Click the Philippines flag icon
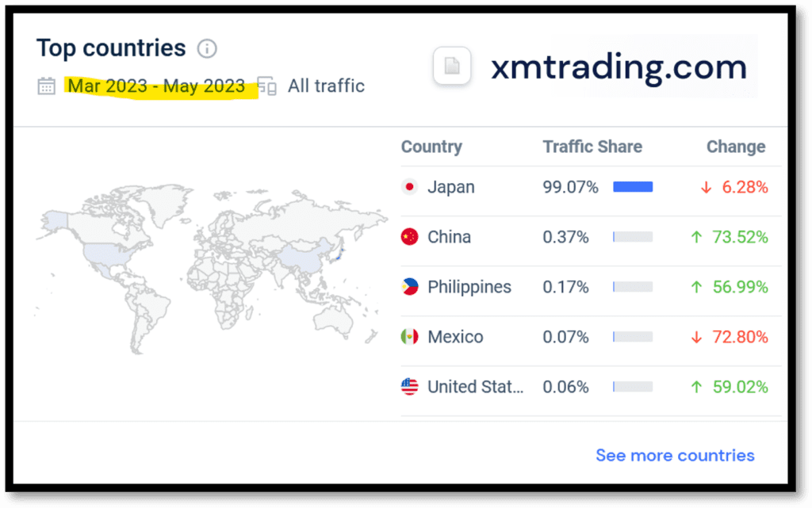The width and height of the screenshot is (812, 508). (409, 287)
